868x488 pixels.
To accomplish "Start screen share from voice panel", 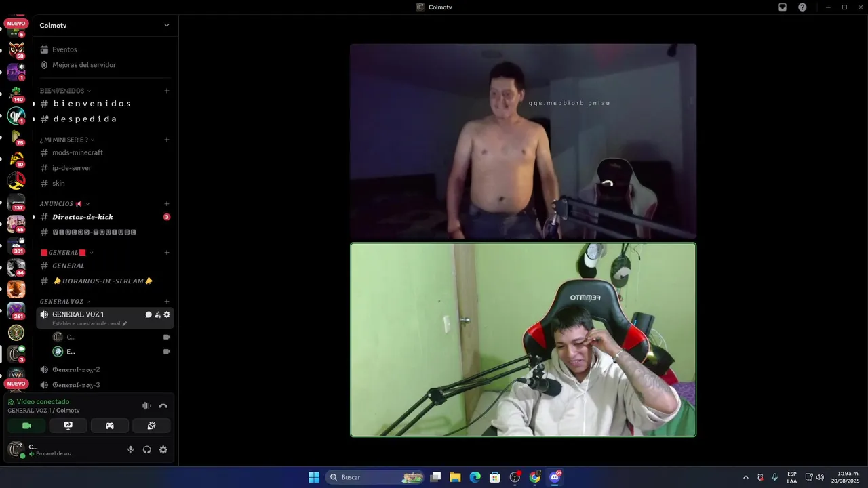I will [x=68, y=426].
